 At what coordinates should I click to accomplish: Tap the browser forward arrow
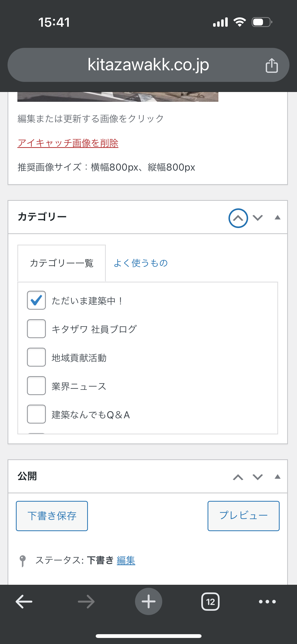click(x=86, y=602)
